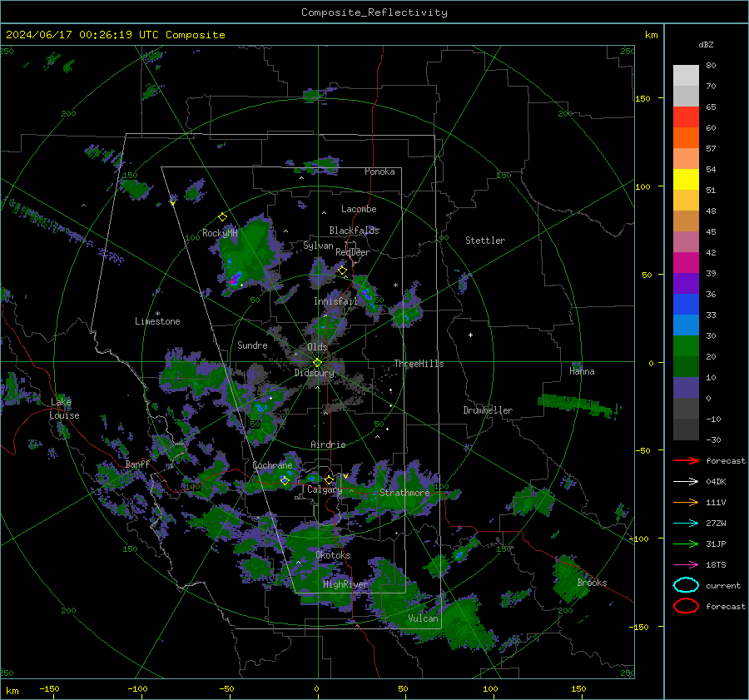Click the red forecast ellipse icon
The width and height of the screenshot is (749, 700).
(686, 606)
